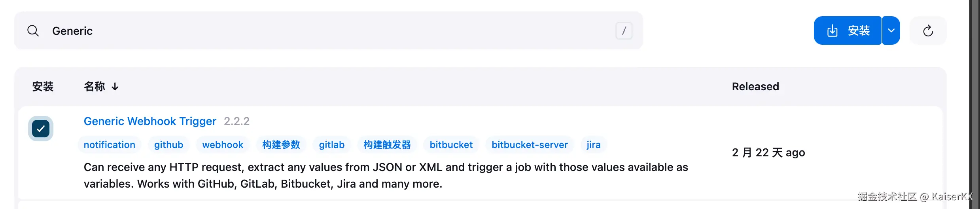Click the 构建参数 tag
Screen dimensions: 980x209
[x=281, y=145]
